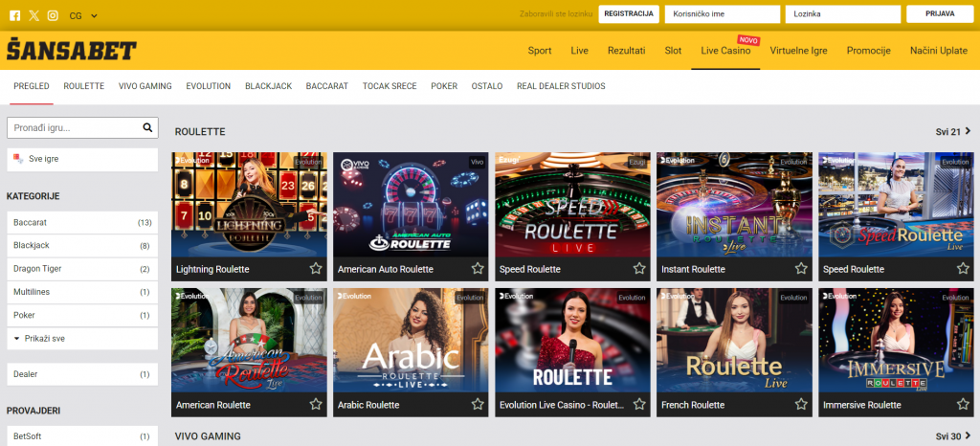
Task: Filter by Dealer category
Action: click(x=82, y=374)
